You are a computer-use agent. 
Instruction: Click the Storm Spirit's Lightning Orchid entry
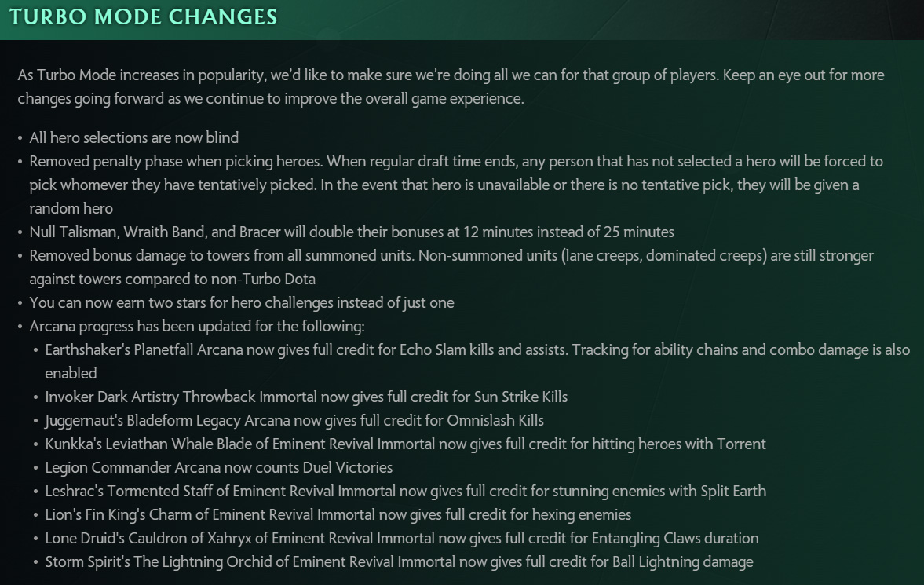[x=399, y=562]
